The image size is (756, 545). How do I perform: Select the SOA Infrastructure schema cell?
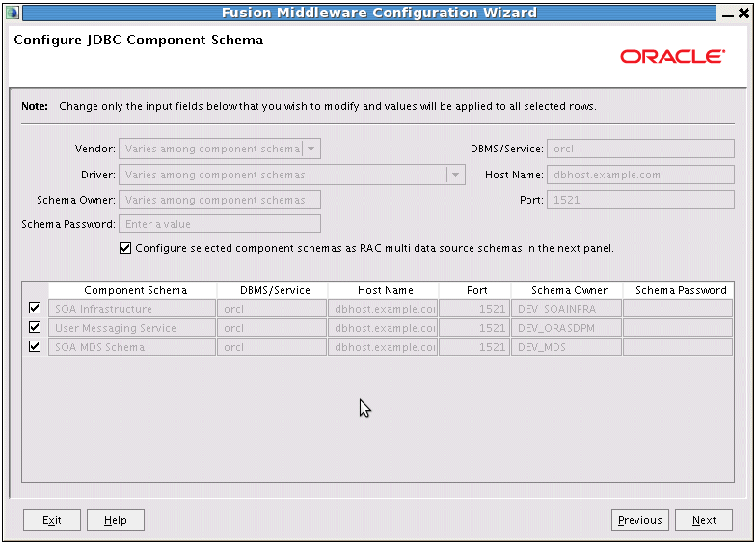click(x=132, y=309)
